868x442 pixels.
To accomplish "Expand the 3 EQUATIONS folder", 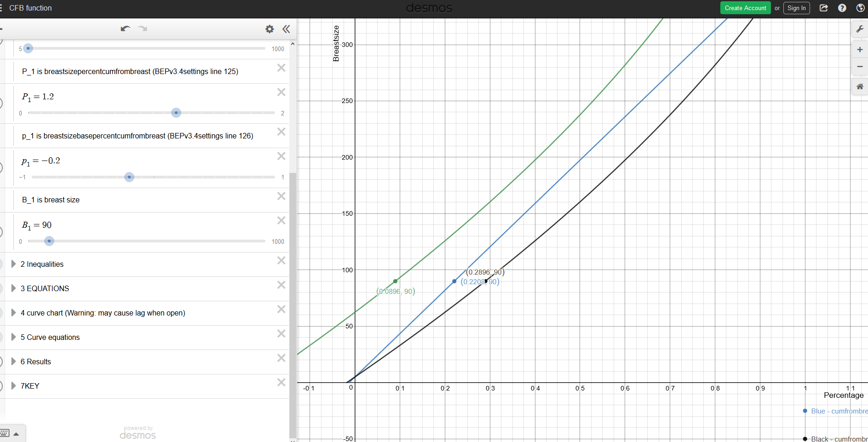I will pyautogui.click(x=14, y=288).
